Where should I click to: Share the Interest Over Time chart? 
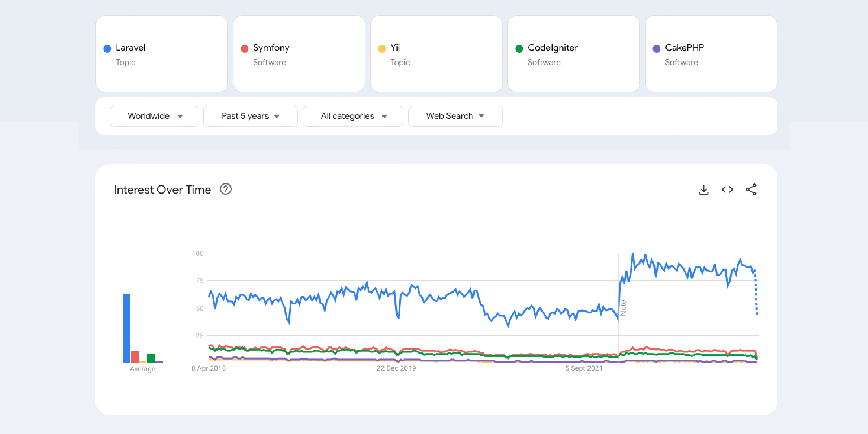click(751, 190)
